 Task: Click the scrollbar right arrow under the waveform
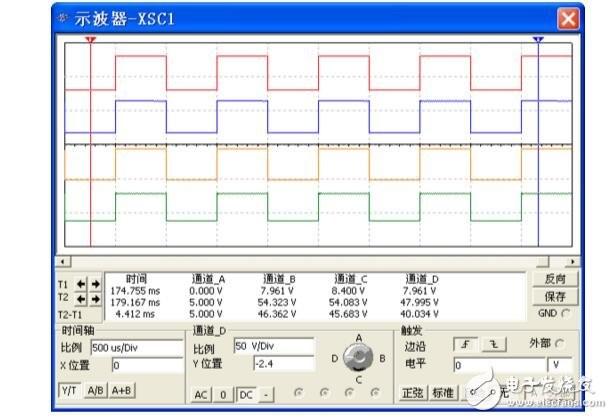(x=572, y=261)
